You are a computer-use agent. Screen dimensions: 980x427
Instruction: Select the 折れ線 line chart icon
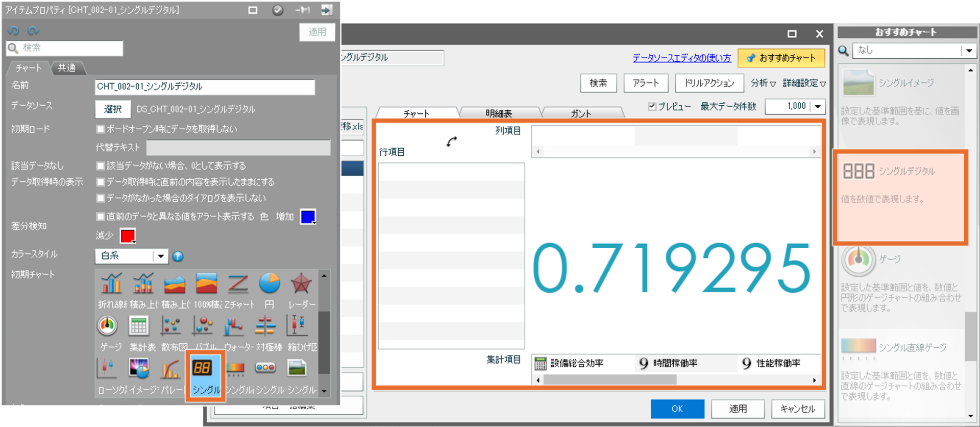click(x=111, y=284)
